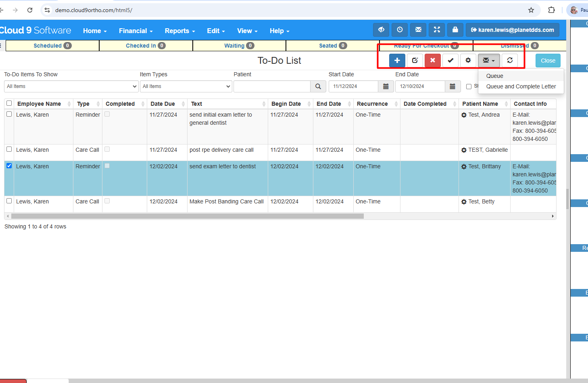This screenshot has height=383, width=588.
Task: Open Start Date calendar picker
Action: (x=386, y=86)
